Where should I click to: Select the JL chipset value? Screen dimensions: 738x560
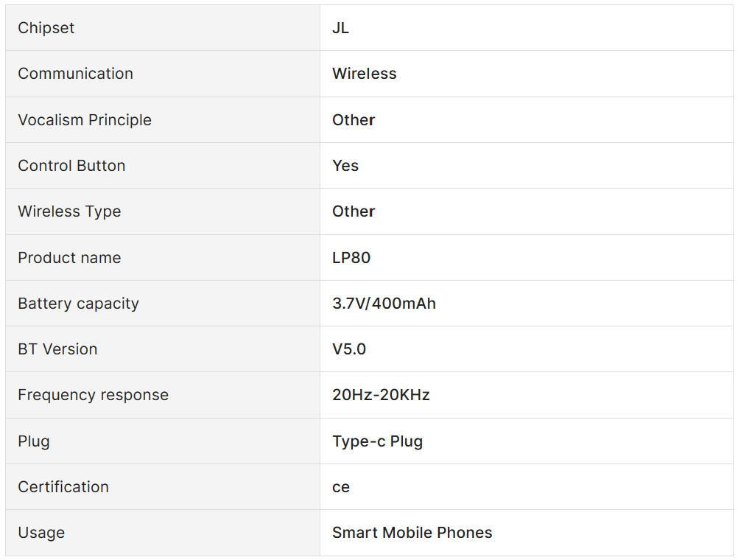click(x=340, y=28)
